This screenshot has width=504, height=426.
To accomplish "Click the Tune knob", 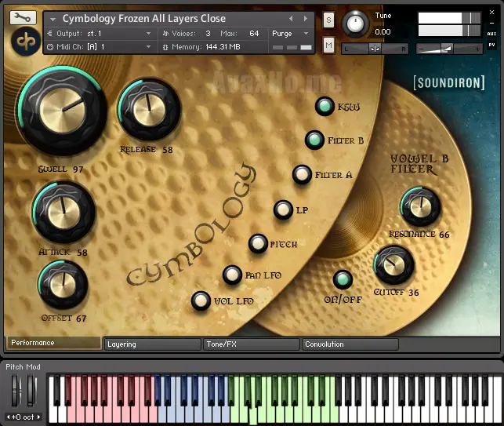I will pyautogui.click(x=355, y=24).
